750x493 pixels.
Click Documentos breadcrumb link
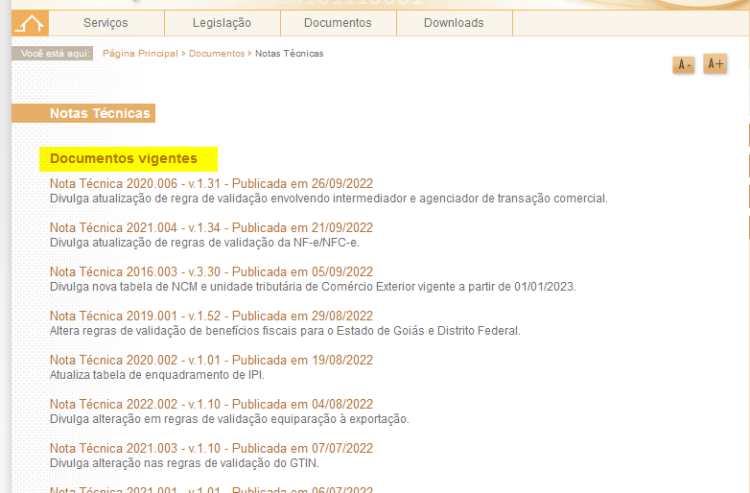click(217, 54)
